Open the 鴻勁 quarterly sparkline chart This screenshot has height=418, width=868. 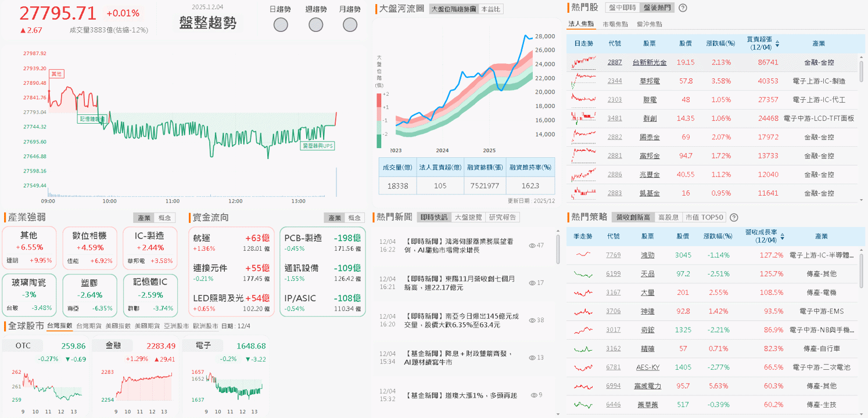click(x=583, y=255)
